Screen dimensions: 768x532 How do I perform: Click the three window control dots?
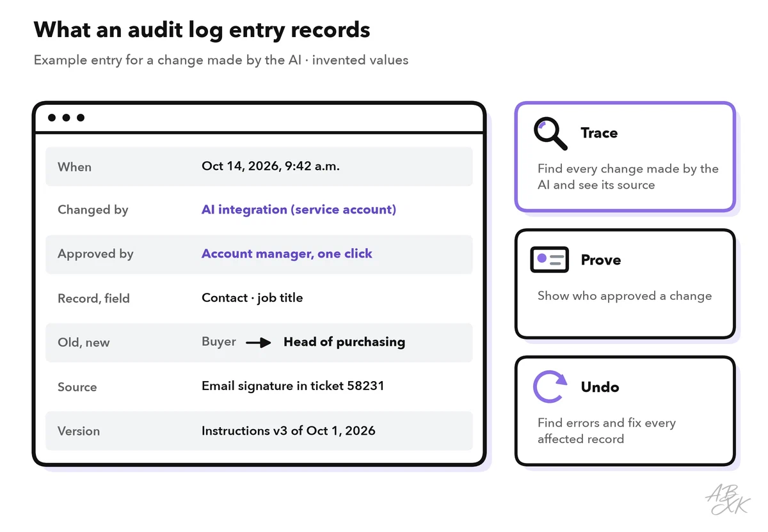[66, 118]
